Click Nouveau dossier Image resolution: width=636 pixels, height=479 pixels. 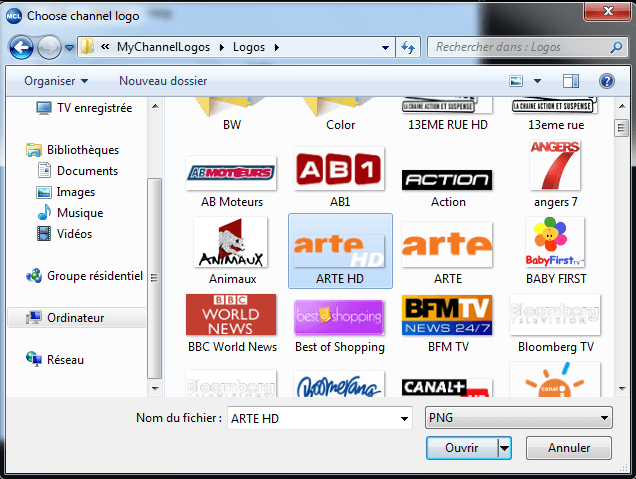coord(163,81)
